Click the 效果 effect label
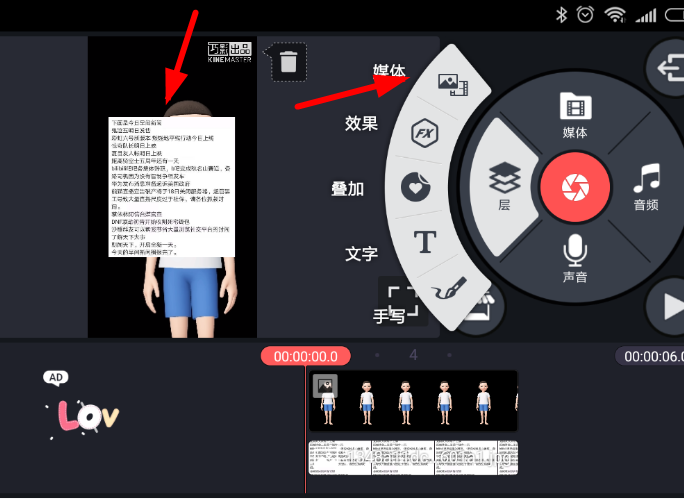Screen dimensions: 684x499 tap(361, 123)
